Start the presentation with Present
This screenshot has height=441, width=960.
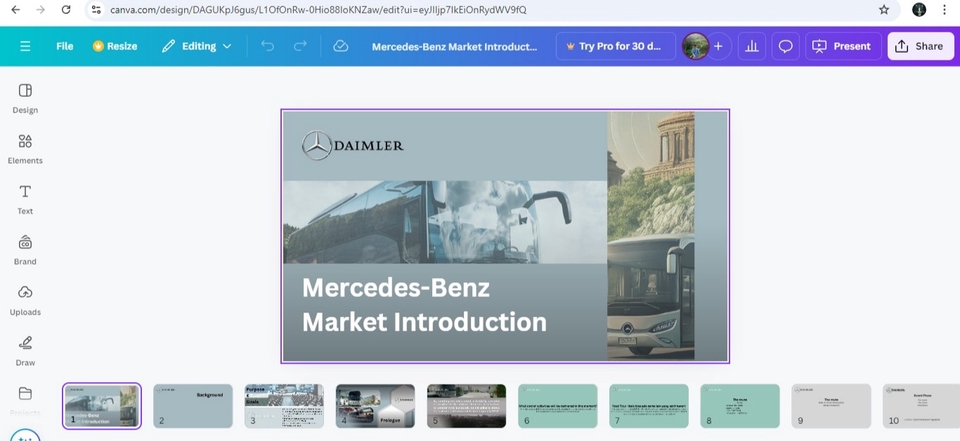[843, 46]
